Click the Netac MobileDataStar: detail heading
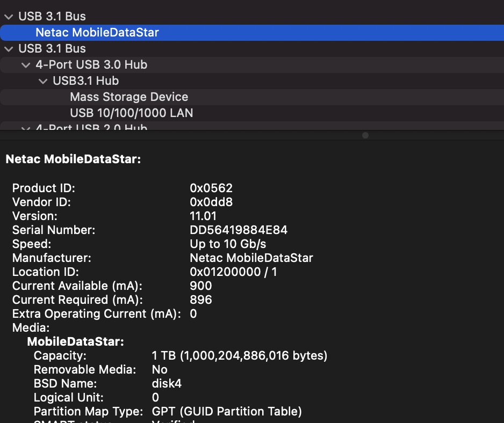The image size is (504, 423). 73,159
